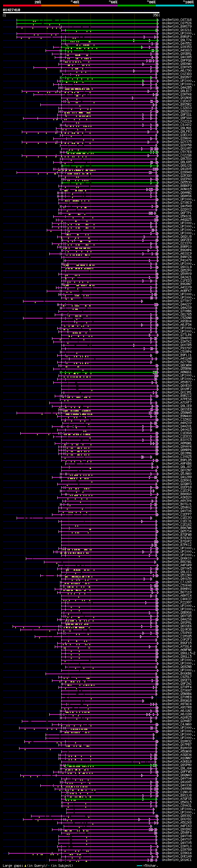
Task: Select the UniRef100_Q9LIE9 label
Action: tap(177, 406)
